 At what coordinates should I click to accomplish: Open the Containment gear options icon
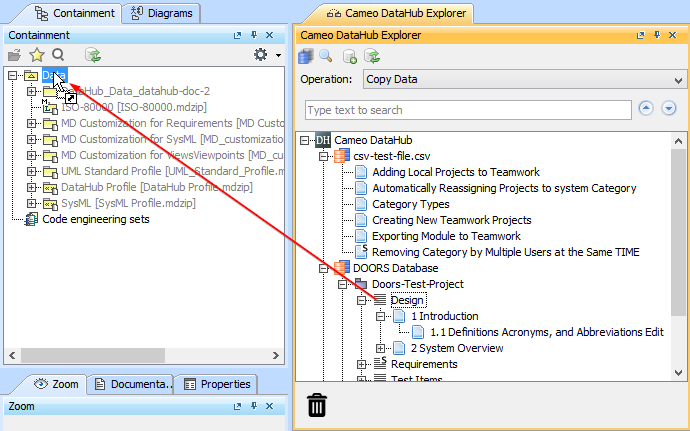[261, 55]
